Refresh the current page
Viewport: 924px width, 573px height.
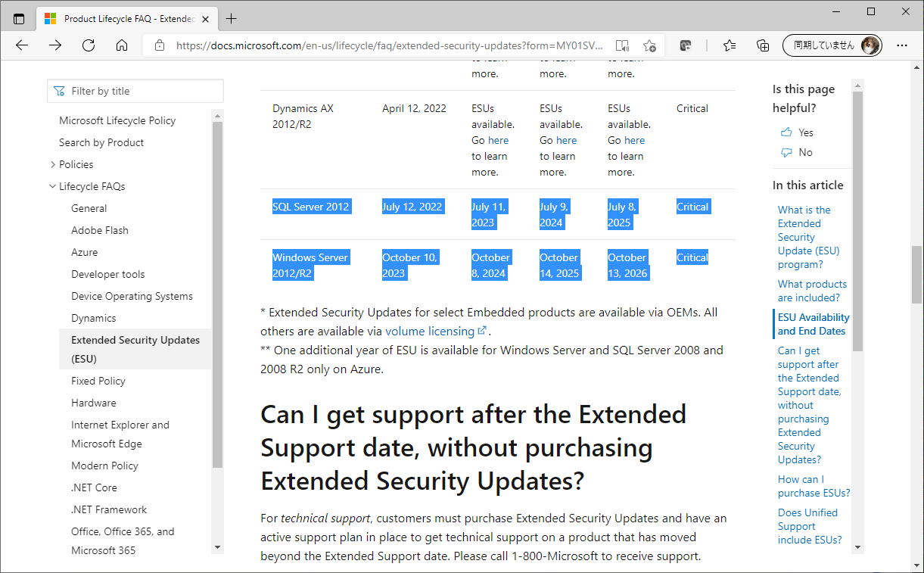click(x=88, y=45)
